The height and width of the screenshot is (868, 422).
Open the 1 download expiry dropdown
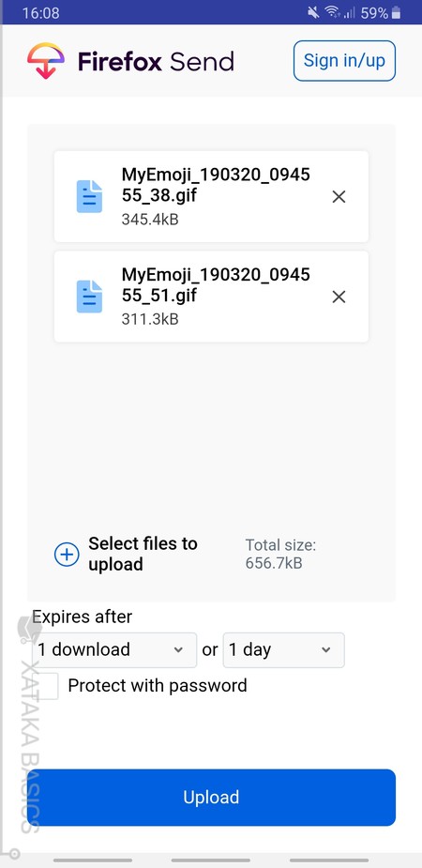[113, 650]
